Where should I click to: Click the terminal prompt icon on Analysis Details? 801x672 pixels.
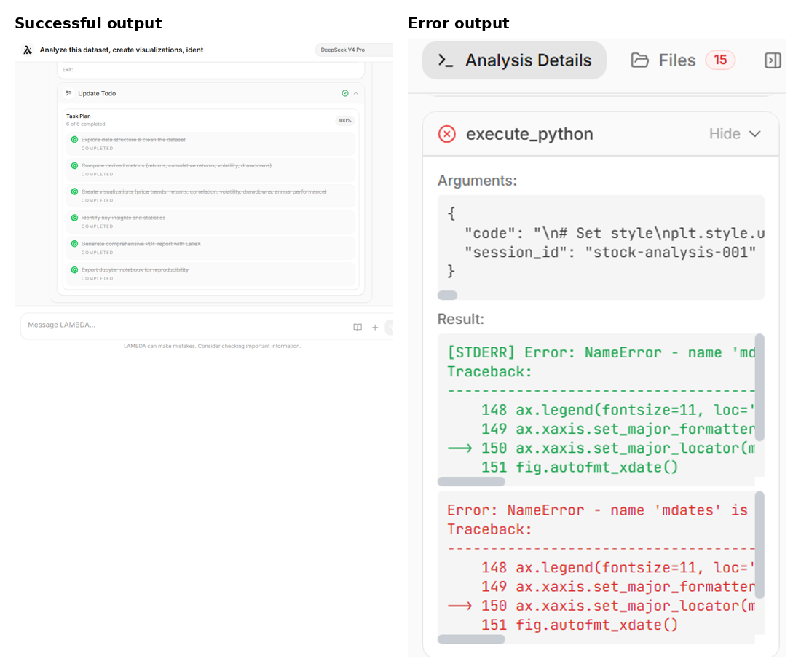coord(446,60)
